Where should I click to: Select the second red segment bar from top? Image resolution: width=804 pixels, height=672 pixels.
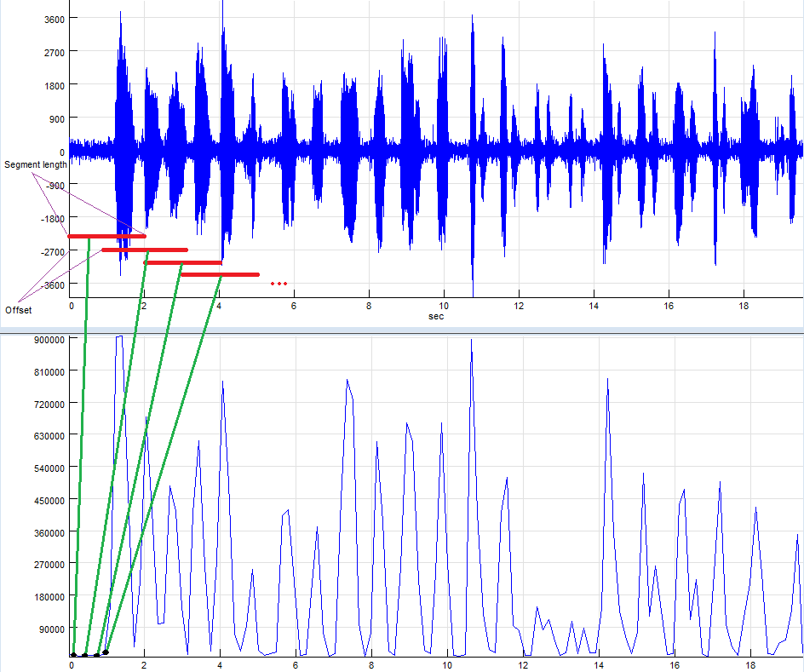[145, 250]
